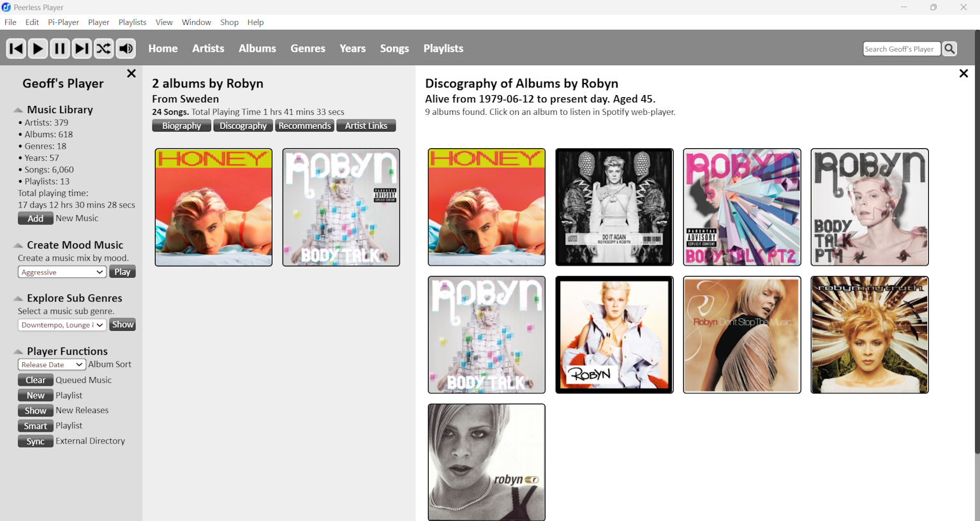The width and height of the screenshot is (980, 521).
Task: Click New Playlist button
Action: click(36, 396)
